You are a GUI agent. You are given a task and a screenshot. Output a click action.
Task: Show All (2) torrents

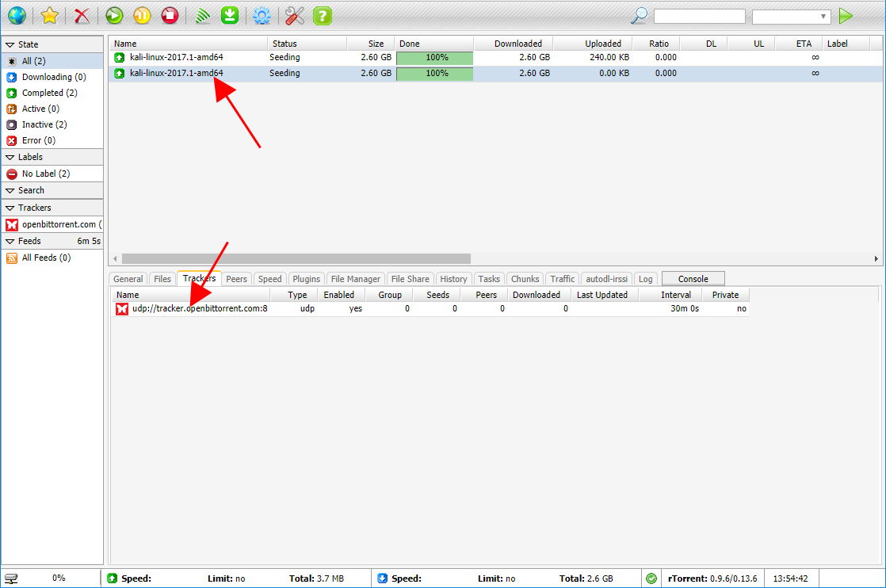pyautogui.click(x=52, y=61)
